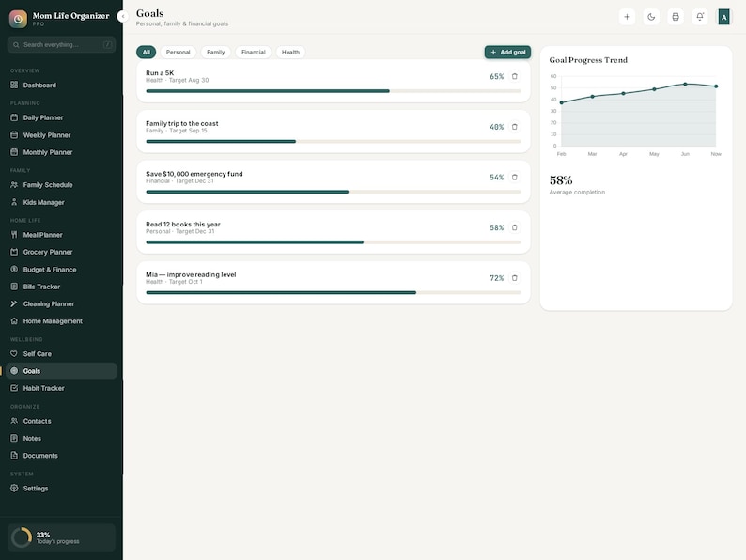The image size is (746, 560).
Task: Click the 58% average completion figure
Action: 561,180
